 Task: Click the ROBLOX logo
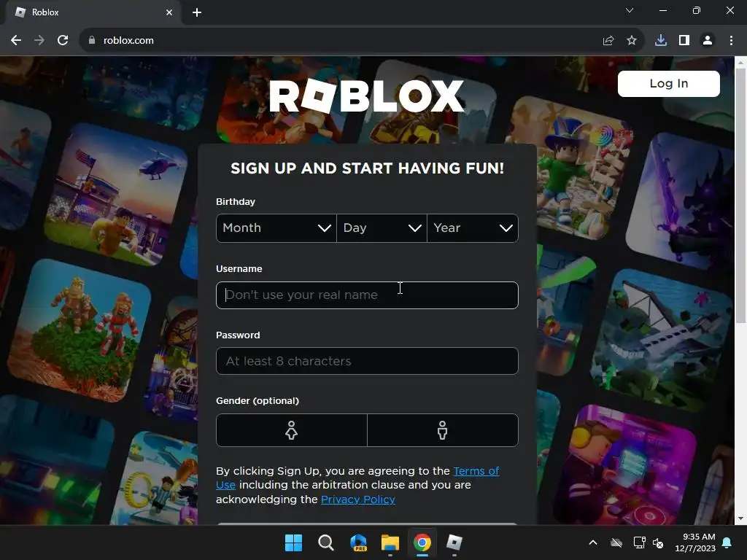[367, 96]
